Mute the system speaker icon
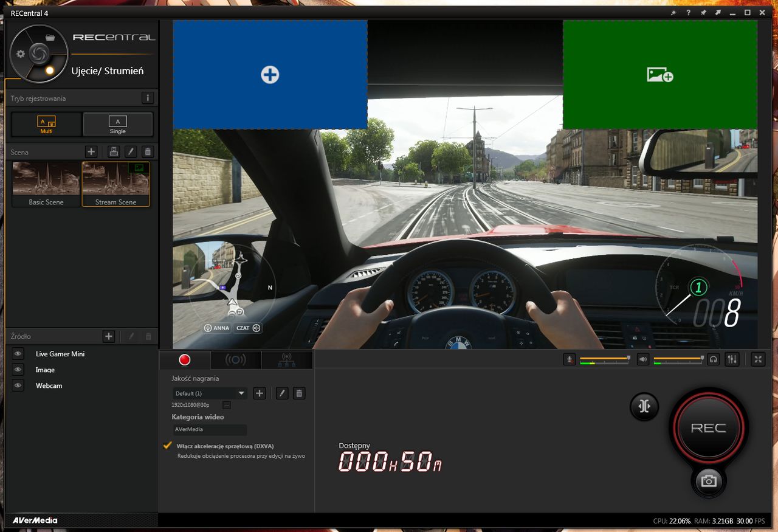Image resolution: width=778 pixels, height=532 pixels. pos(643,359)
